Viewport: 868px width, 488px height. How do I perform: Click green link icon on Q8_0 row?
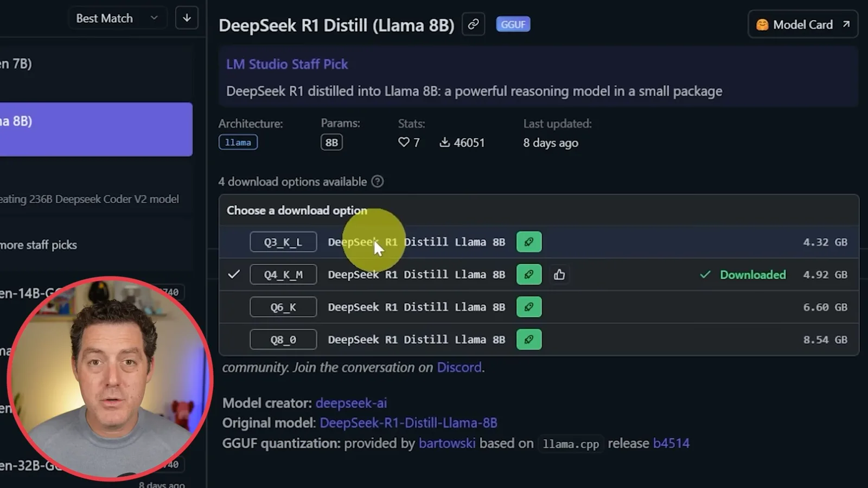pyautogui.click(x=529, y=339)
